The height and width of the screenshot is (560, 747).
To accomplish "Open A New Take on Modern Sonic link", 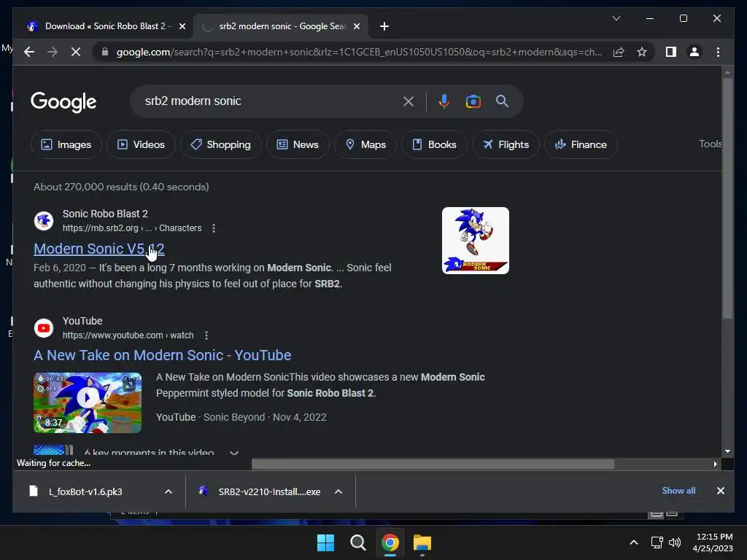I will [163, 355].
